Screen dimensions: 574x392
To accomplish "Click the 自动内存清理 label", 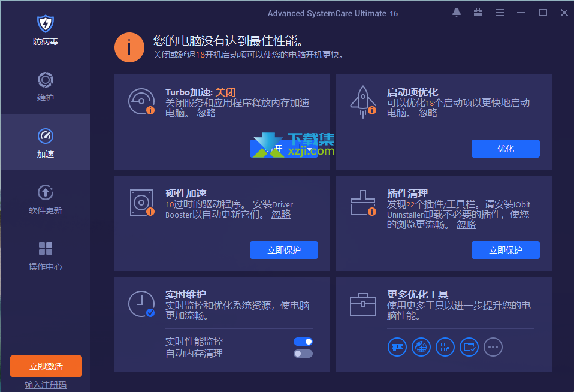I will click(194, 354).
